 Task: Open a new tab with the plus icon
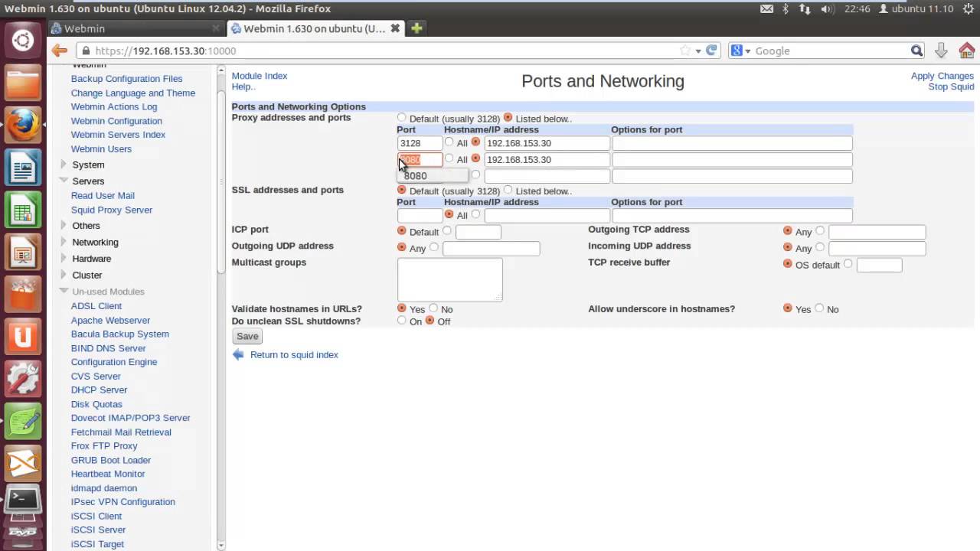pos(416,28)
